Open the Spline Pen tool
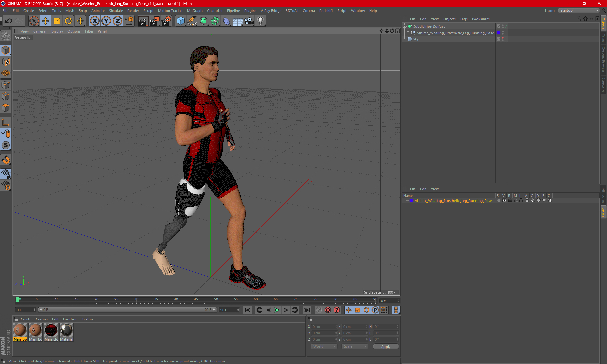 (x=192, y=21)
